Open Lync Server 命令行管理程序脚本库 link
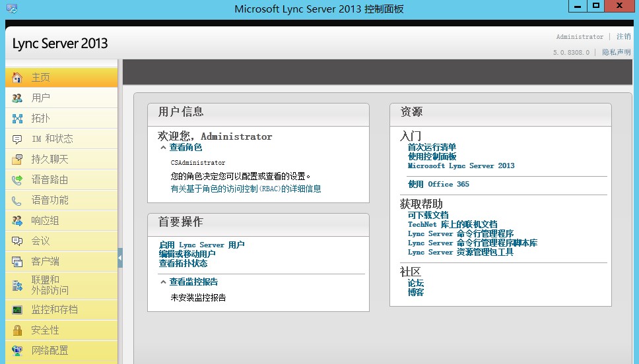This screenshot has height=364, width=639. 473,243
